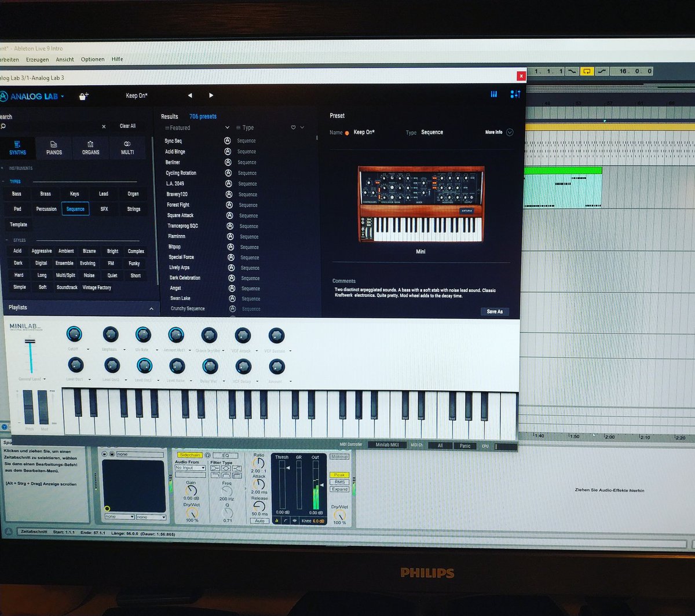Open the Arturia store bag icon
695x616 pixels.
pos(83,96)
